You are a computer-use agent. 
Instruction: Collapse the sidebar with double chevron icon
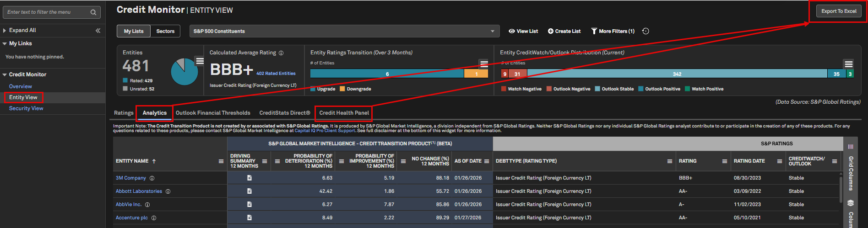[98, 31]
